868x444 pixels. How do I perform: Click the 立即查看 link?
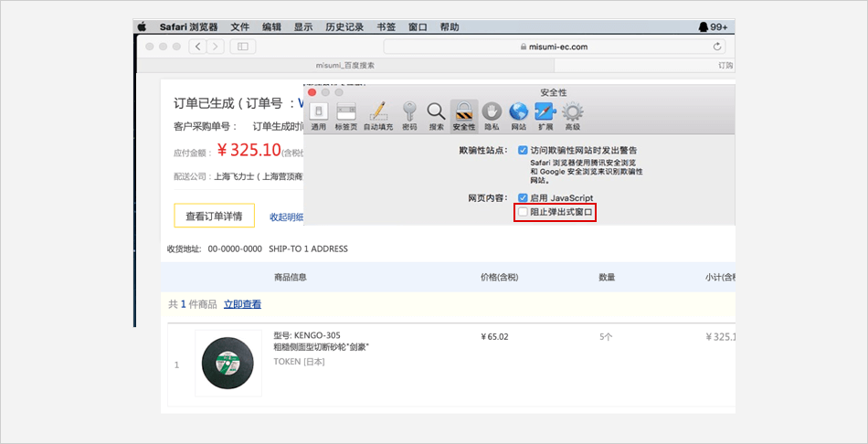point(242,304)
